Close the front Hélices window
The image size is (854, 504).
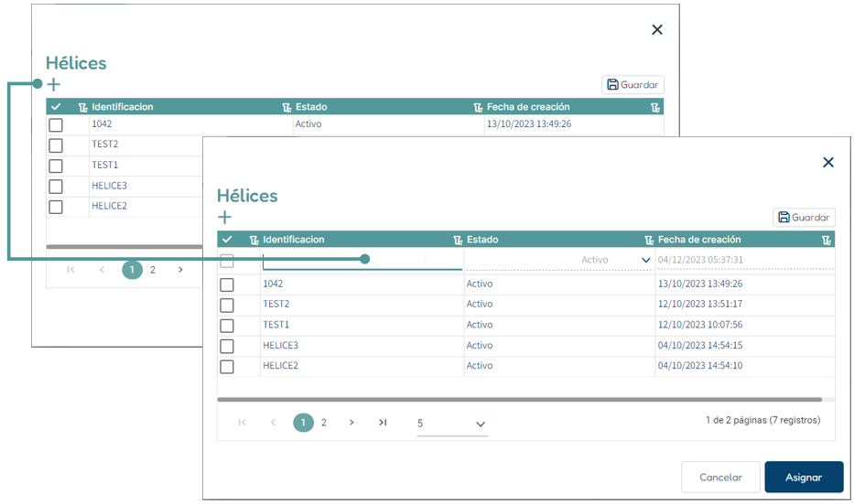(x=828, y=162)
